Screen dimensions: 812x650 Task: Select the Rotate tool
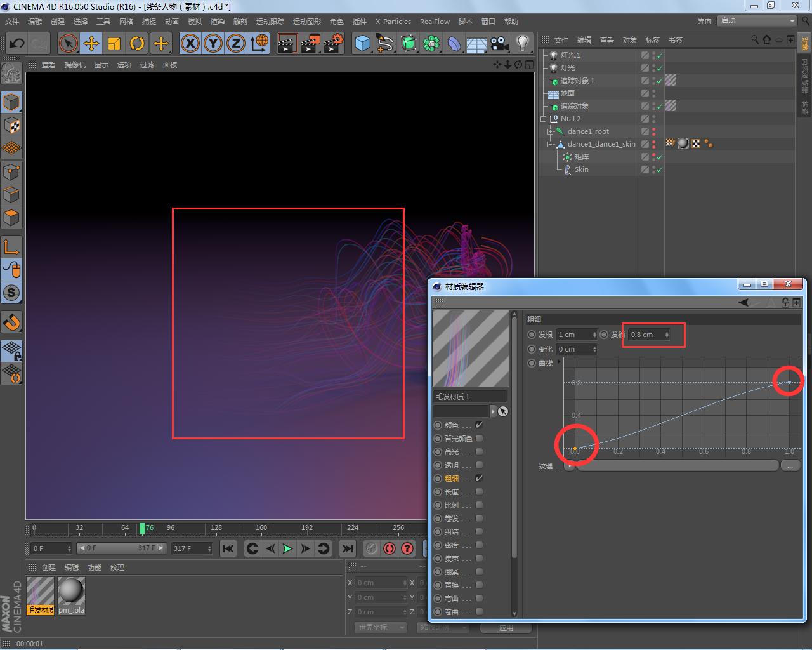pyautogui.click(x=137, y=43)
